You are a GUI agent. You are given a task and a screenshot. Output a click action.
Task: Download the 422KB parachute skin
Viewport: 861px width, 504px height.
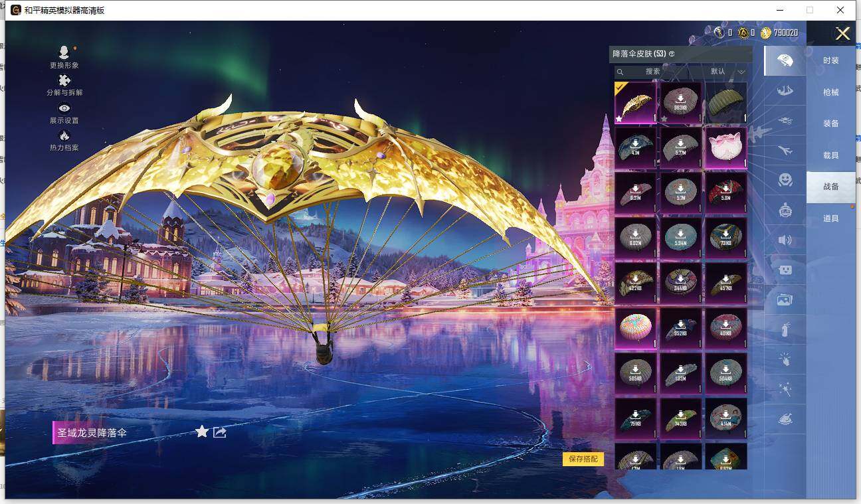[x=635, y=283]
